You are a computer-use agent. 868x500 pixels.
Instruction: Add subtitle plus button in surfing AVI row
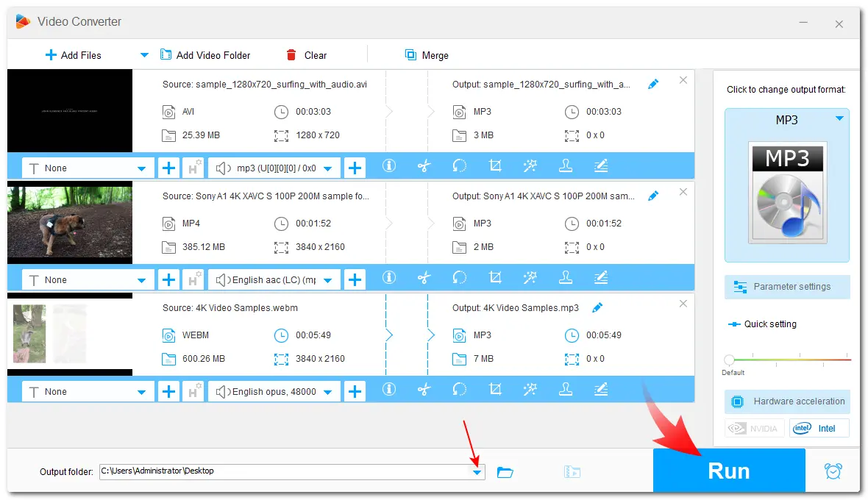169,168
